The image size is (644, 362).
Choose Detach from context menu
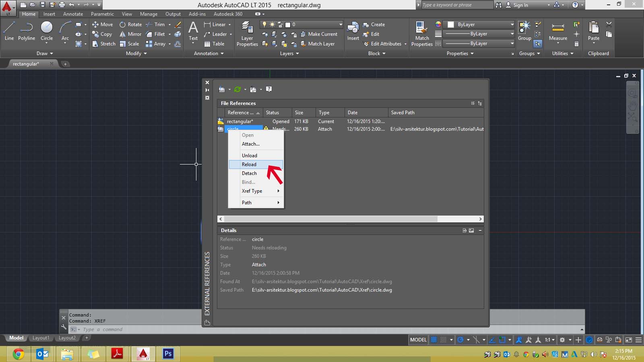pyautogui.click(x=256, y=173)
